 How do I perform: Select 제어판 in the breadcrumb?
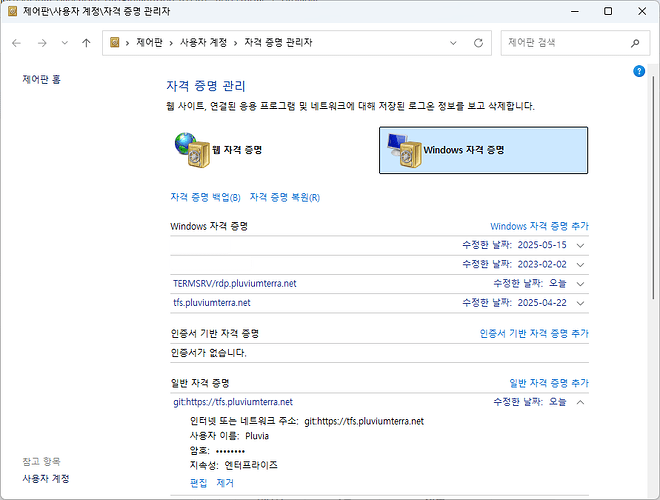(149, 42)
